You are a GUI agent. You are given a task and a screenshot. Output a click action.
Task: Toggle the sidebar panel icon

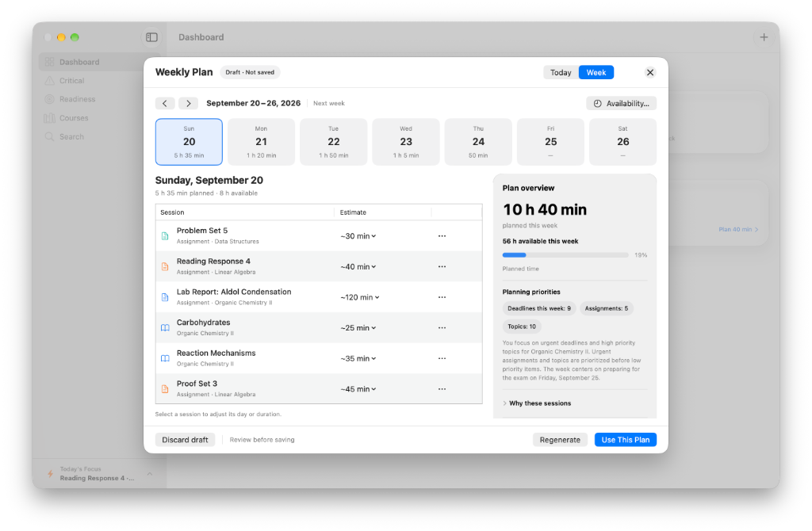[151, 37]
